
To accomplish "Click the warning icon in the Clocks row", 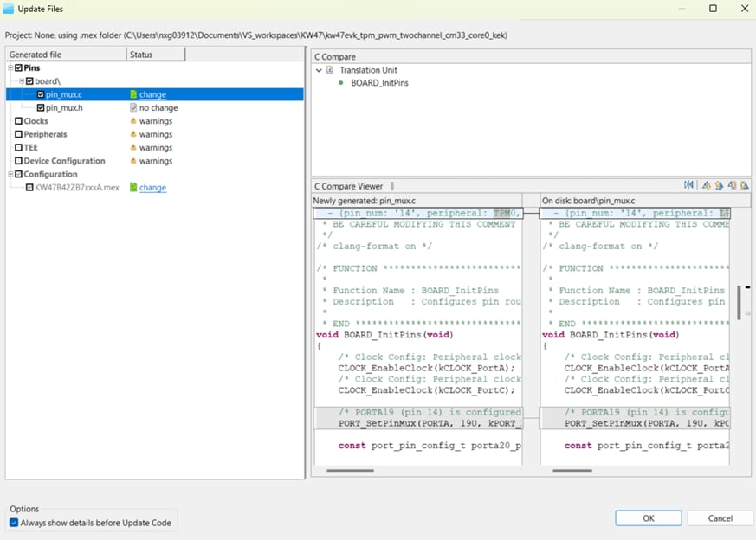I will [x=132, y=121].
